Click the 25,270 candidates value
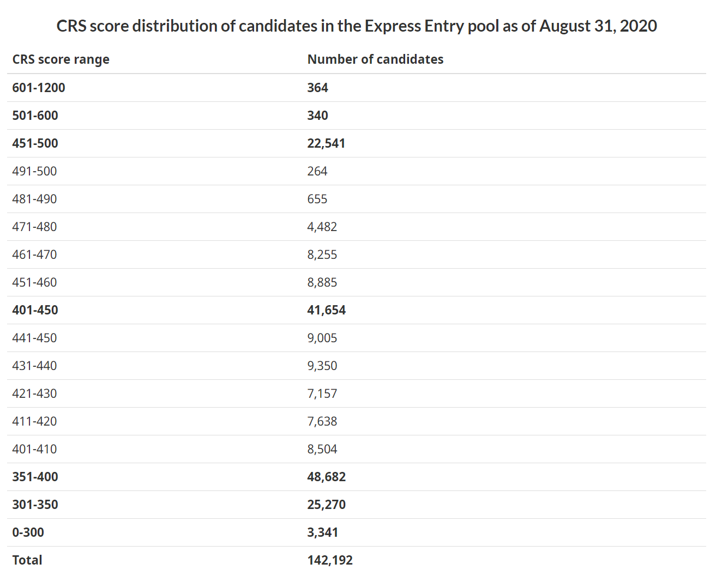The width and height of the screenshot is (716, 588). 326,505
